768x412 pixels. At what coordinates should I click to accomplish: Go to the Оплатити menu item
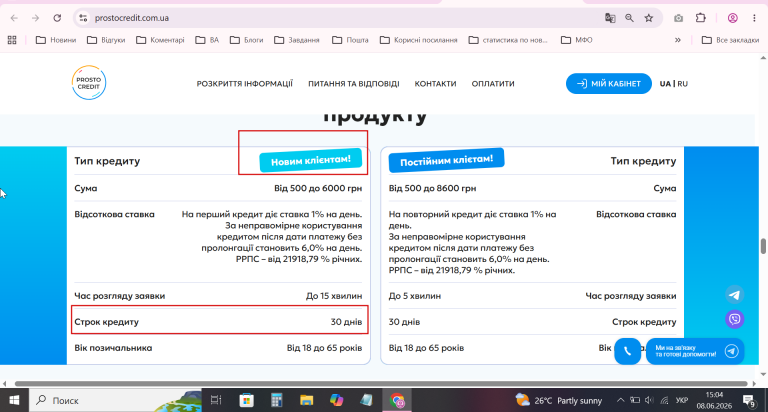[493, 84]
